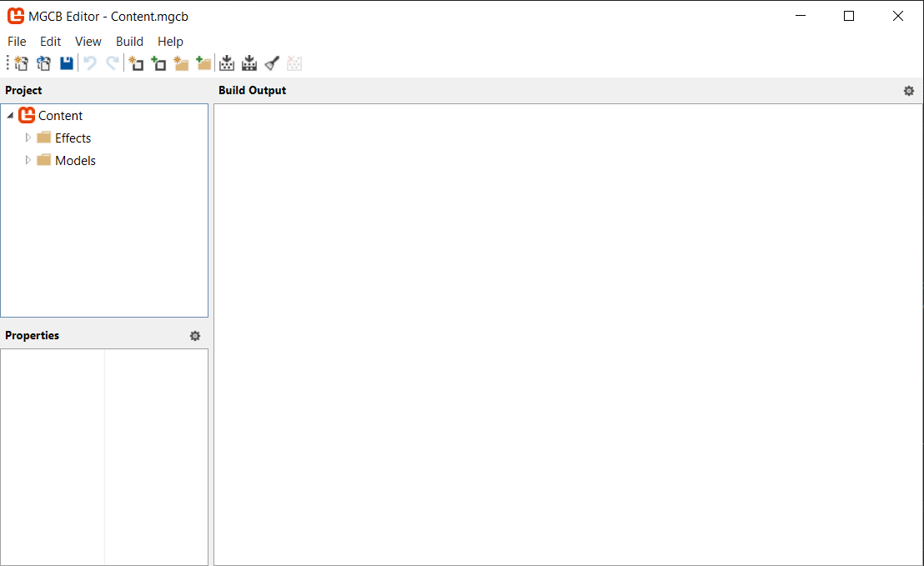Click the Clean broom toolbar icon

click(x=272, y=63)
